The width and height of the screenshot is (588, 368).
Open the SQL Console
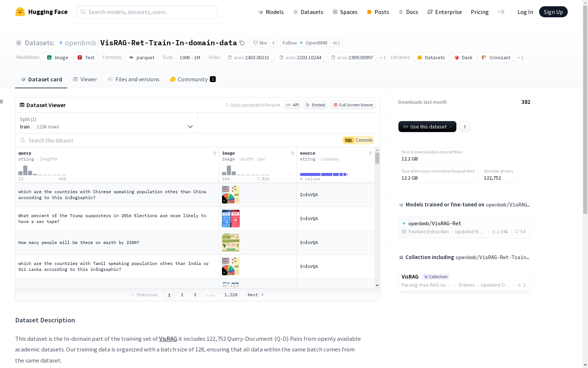[x=358, y=140]
